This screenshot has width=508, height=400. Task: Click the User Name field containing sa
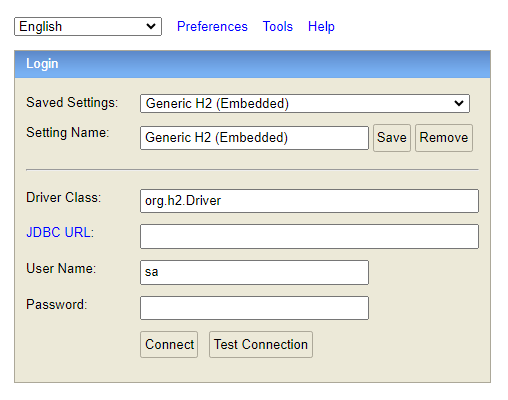pyautogui.click(x=254, y=272)
